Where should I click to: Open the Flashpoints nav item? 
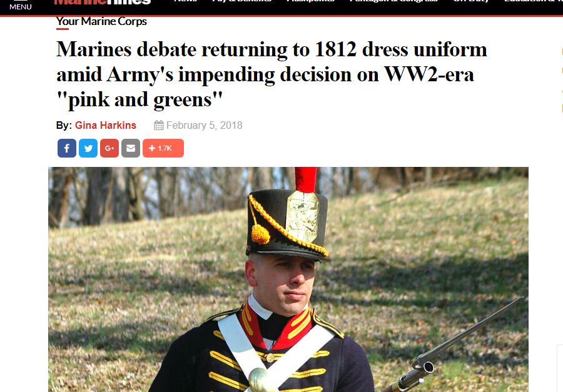pyautogui.click(x=310, y=1)
